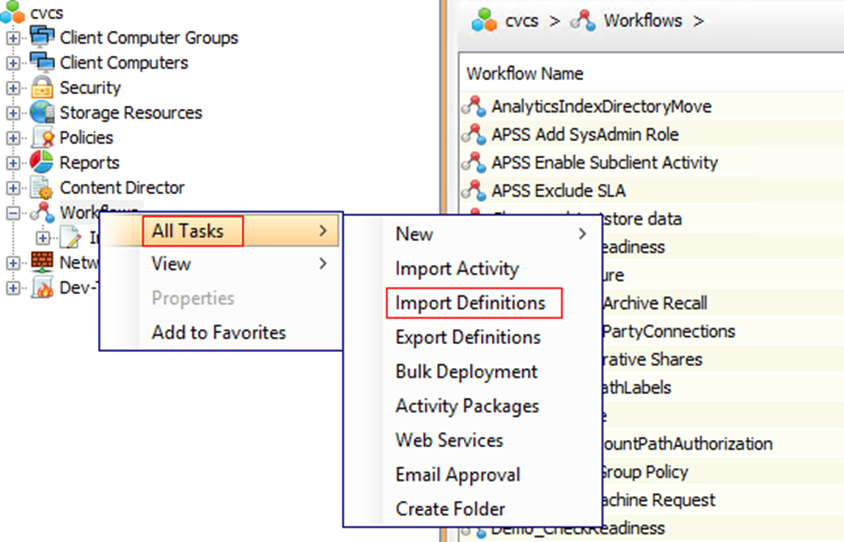
Task: Click the Client Computer Groups icon
Action: pyautogui.click(x=43, y=38)
